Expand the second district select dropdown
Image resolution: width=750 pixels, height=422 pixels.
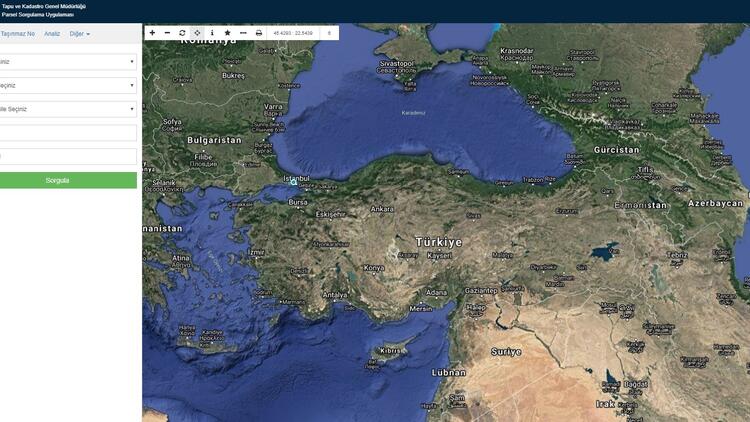tap(68, 86)
